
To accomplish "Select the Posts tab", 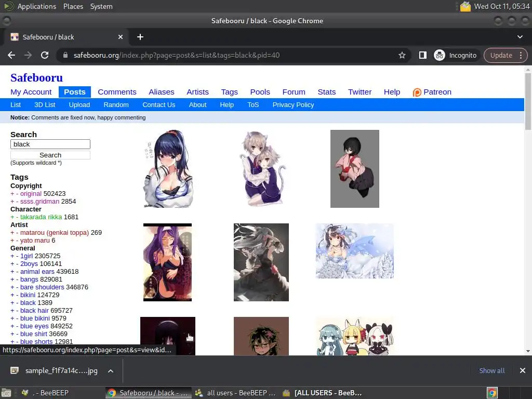I will (75, 92).
